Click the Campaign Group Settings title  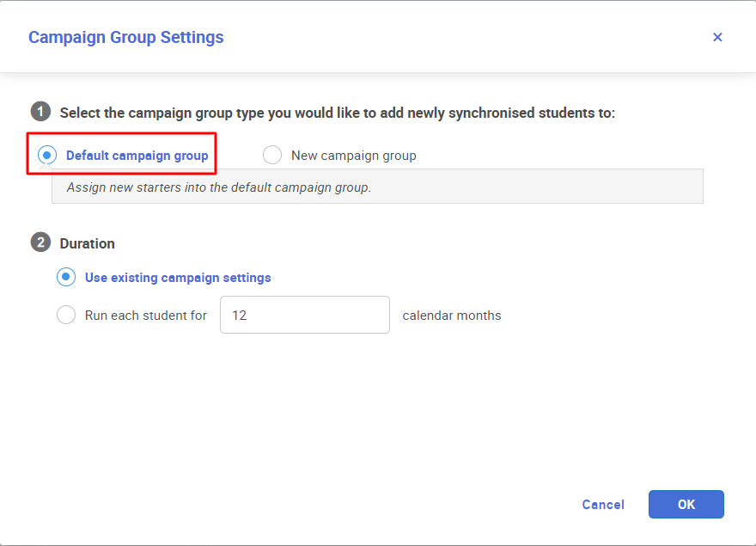click(x=125, y=37)
